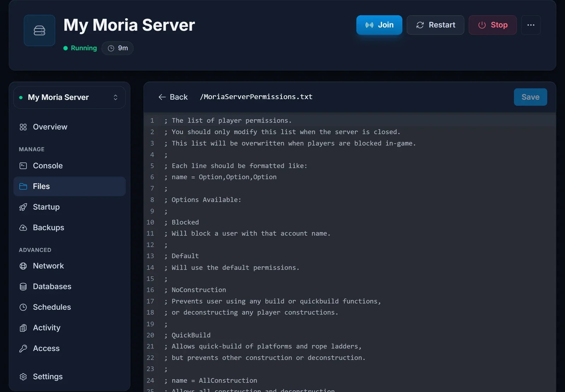The width and height of the screenshot is (565, 392).
Task: Click the 'Blocked' option on line 10
Action: point(185,222)
